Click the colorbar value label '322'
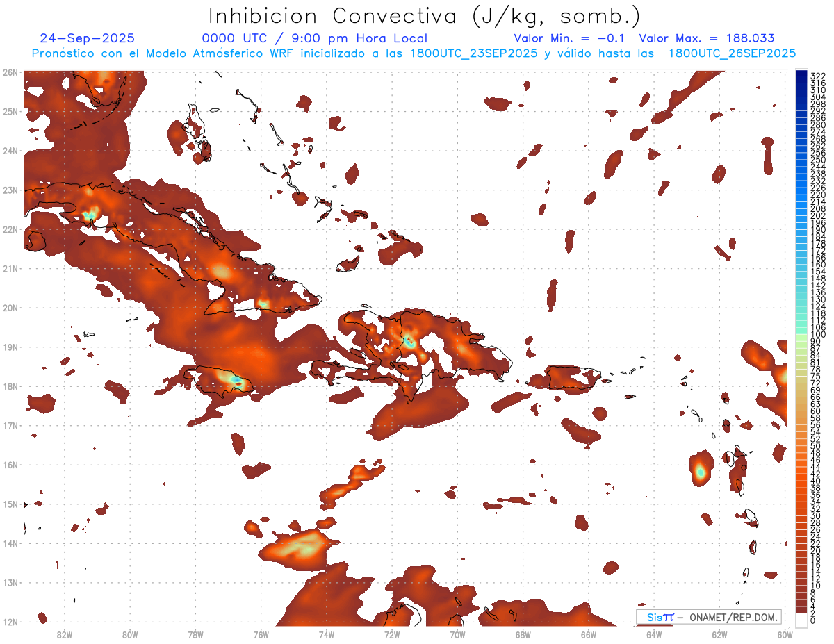Screen dimensions: 834x644 tap(817, 75)
